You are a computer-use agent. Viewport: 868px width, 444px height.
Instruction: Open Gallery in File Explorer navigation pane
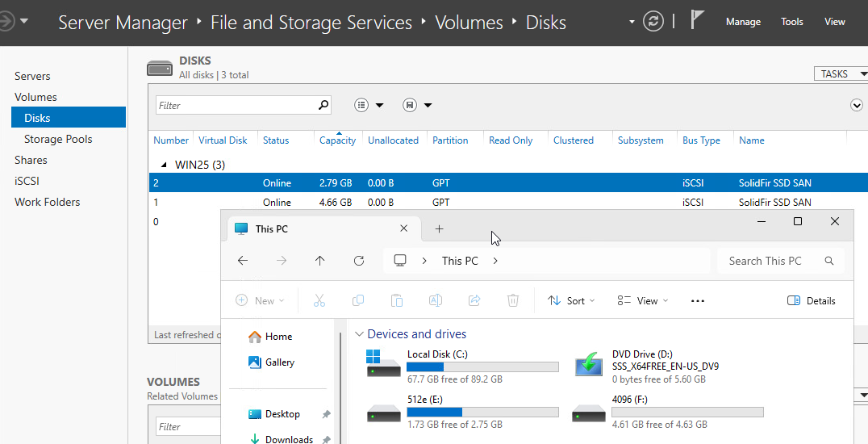(x=271, y=362)
